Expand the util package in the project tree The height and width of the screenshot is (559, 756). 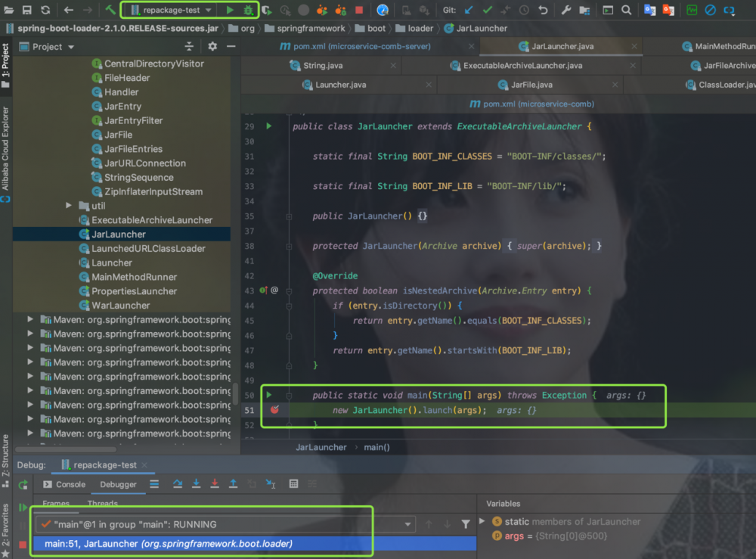68,205
